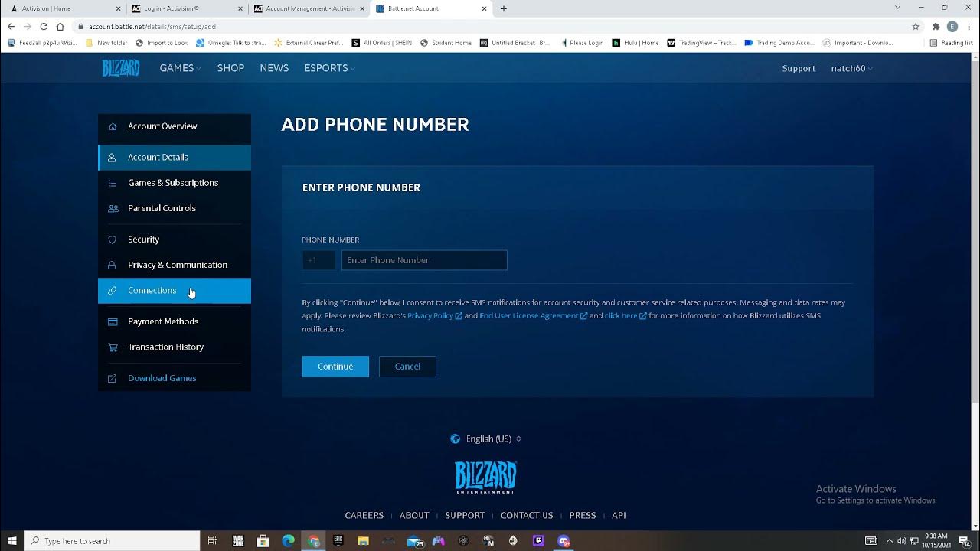This screenshot has height=551, width=980.
Task: Open the 'click here' SMS info link
Action: pos(626,315)
